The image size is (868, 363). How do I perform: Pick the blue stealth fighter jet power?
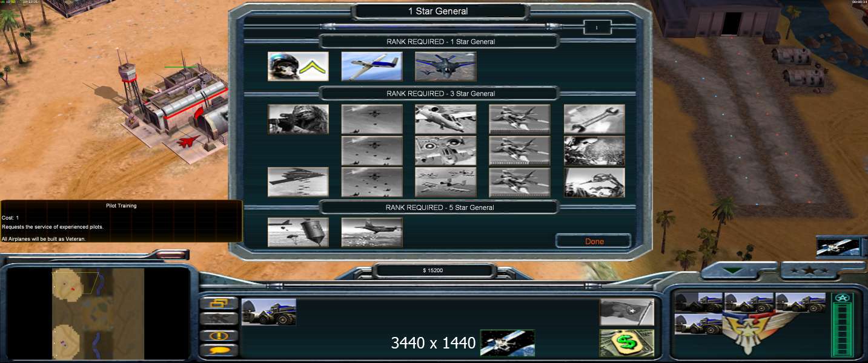coord(446,66)
